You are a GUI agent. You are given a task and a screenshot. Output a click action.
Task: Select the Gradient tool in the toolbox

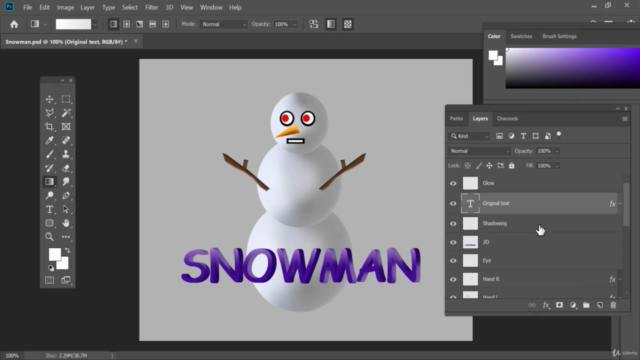(49, 182)
